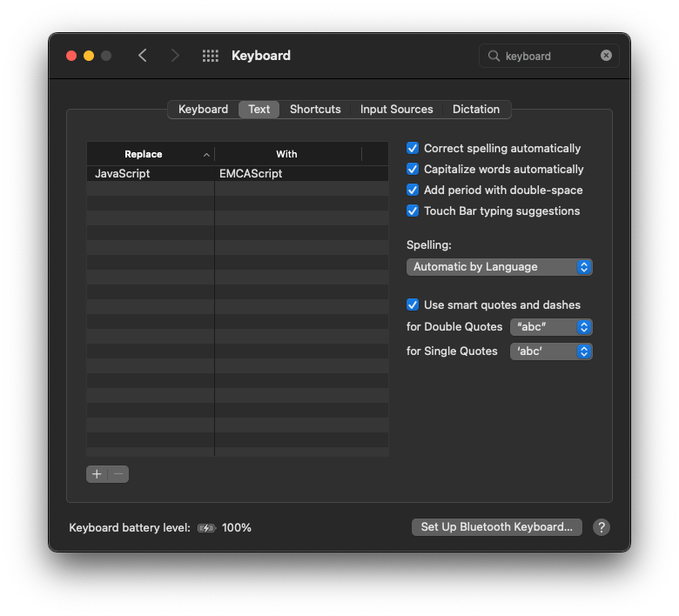Open the Double Quotes style dropdown
The image size is (679, 616).
[x=551, y=327]
